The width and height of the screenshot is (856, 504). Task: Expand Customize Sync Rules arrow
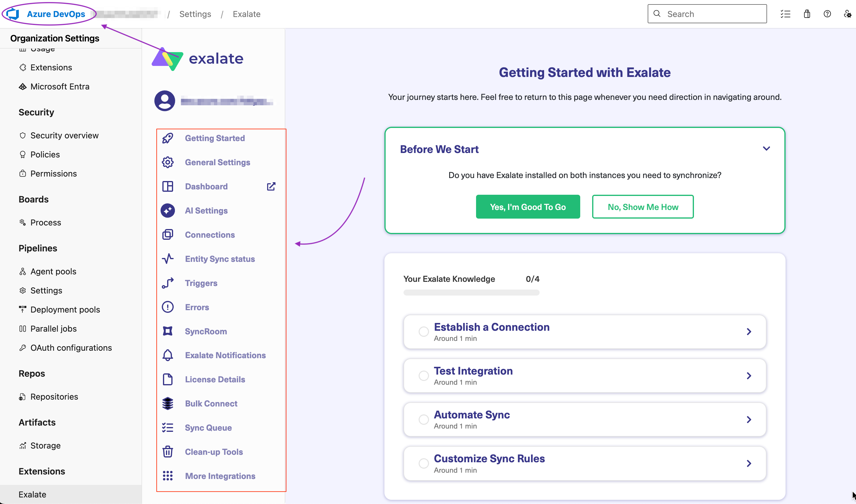point(749,463)
